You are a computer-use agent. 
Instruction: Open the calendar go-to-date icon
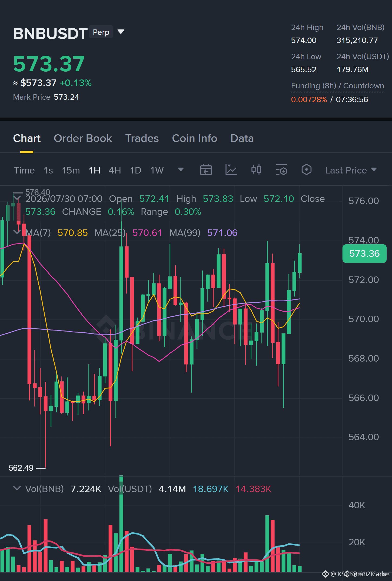coord(206,170)
